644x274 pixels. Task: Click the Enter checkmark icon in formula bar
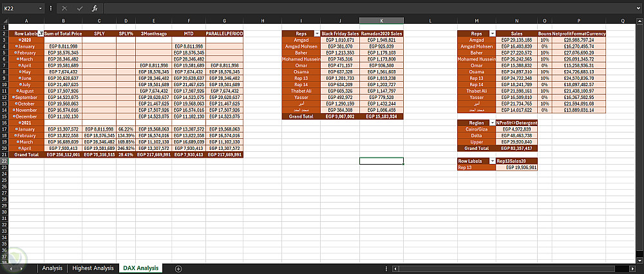click(x=80, y=8)
